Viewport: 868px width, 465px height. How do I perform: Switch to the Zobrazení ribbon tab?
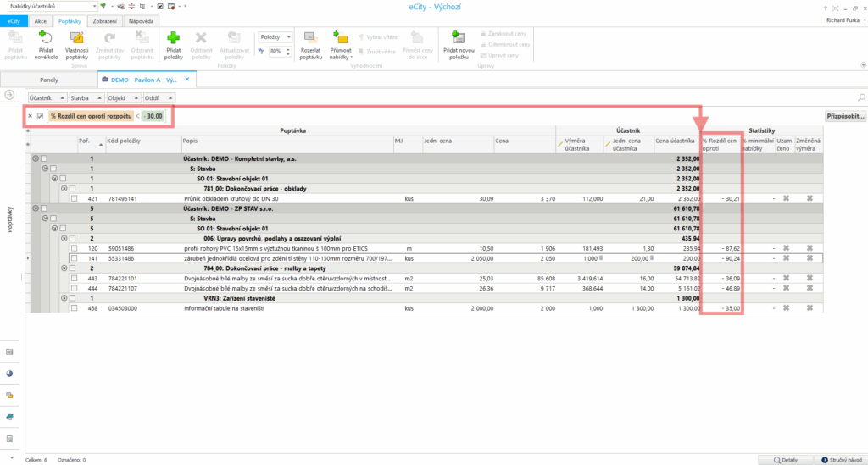point(105,20)
